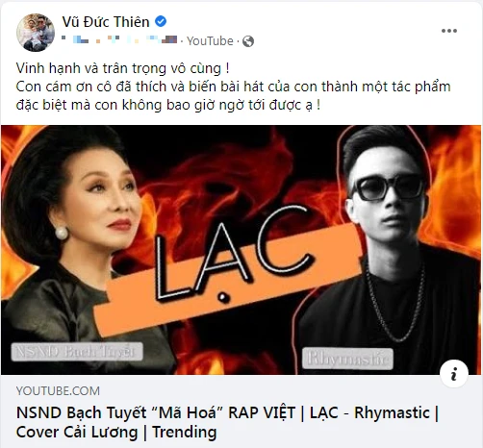Click the globe public-audience icon
This screenshot has height=448, width=483.
point(248,41)
